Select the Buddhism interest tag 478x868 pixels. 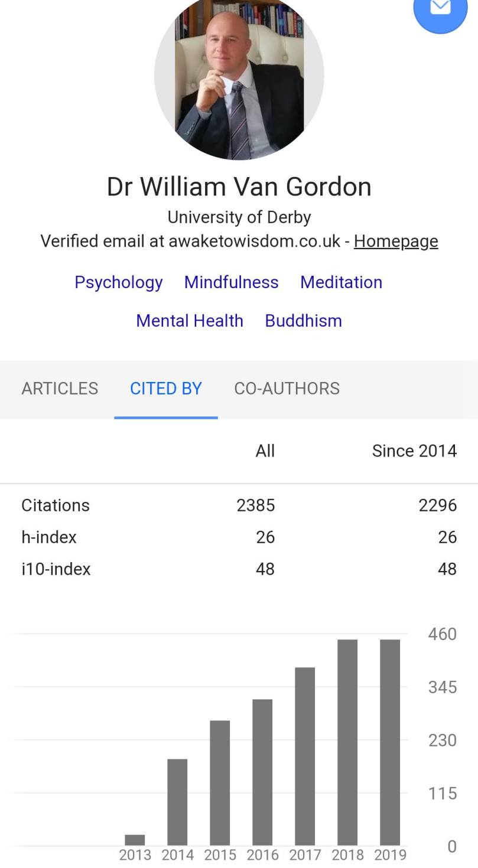[303, 321]
